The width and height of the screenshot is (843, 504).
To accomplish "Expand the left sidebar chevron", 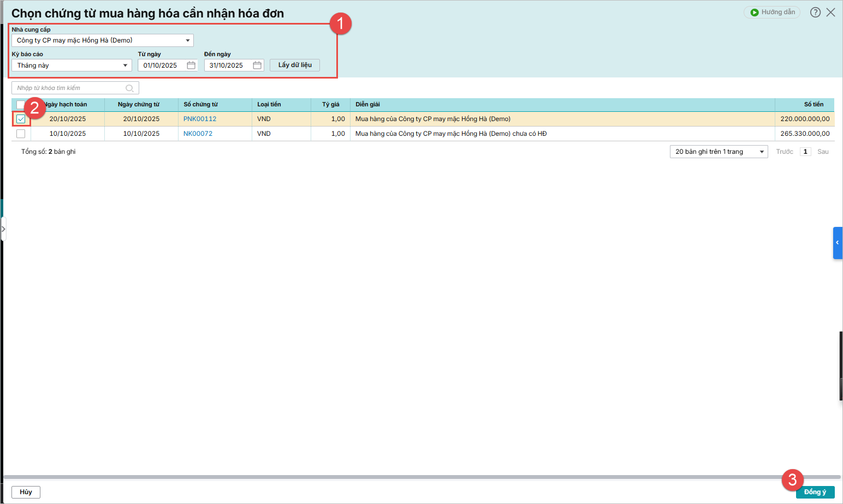I will pos(3,229).
